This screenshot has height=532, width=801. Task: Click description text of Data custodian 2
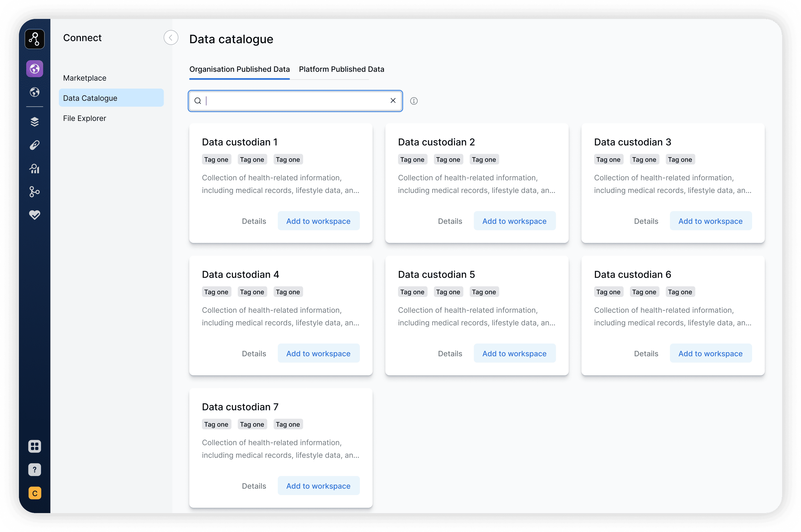(x=476, y=184)
